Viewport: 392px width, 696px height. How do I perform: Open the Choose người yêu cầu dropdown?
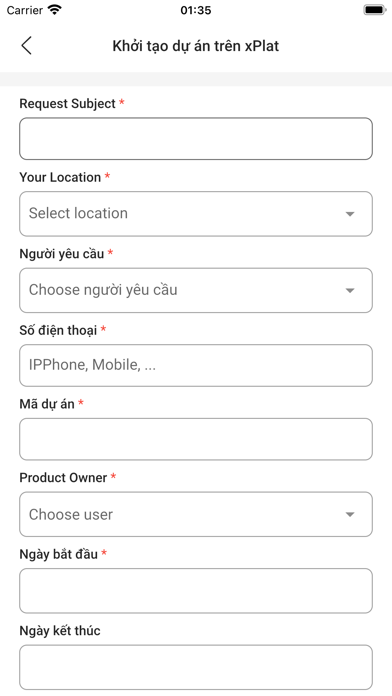(x=196, y=290)
